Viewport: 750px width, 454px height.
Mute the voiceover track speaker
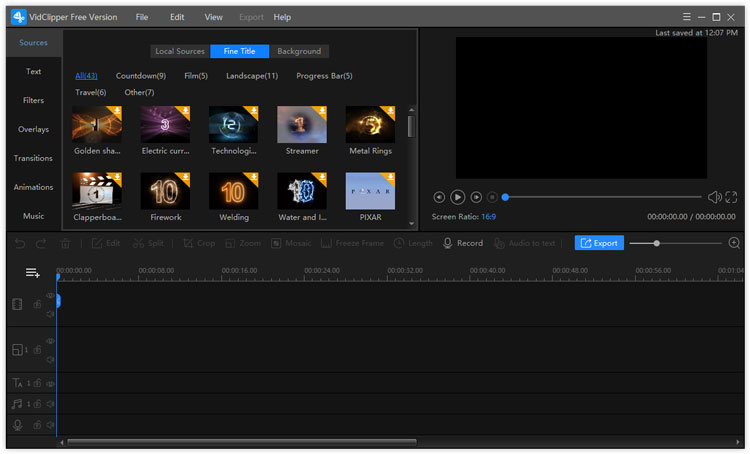point(50,425)
